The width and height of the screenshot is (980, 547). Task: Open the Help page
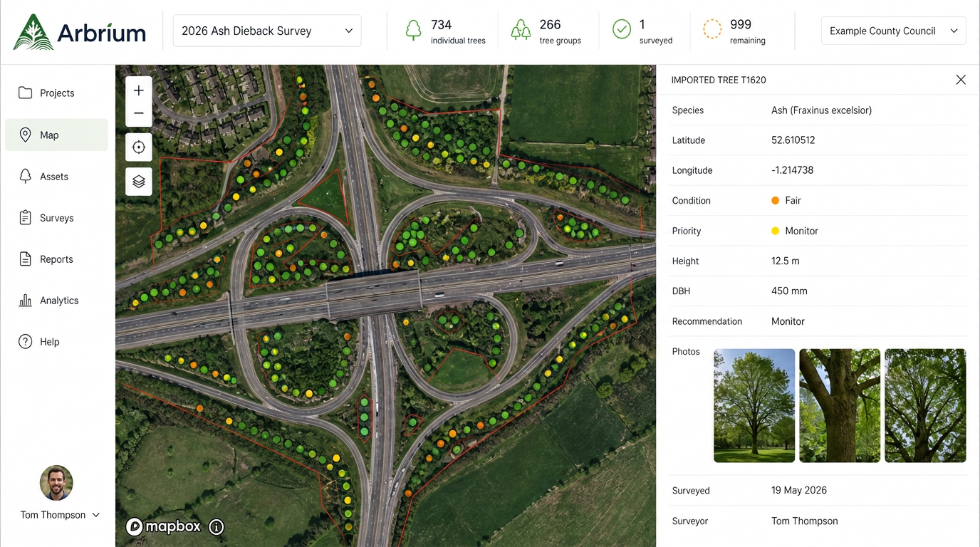(x=56, y=342)
